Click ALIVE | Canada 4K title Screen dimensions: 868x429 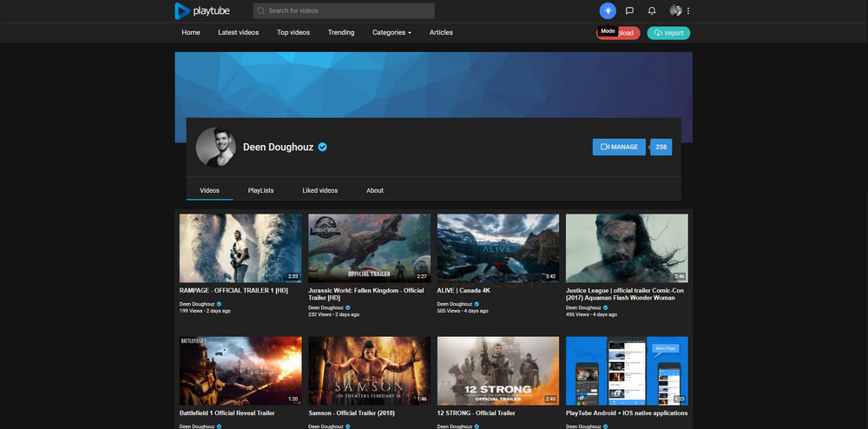(464, 291)
